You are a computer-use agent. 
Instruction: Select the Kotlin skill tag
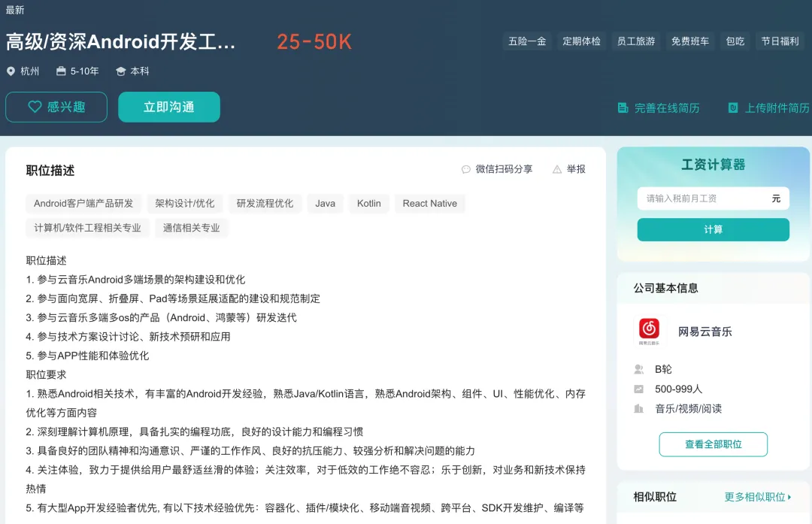click(368, 204)
